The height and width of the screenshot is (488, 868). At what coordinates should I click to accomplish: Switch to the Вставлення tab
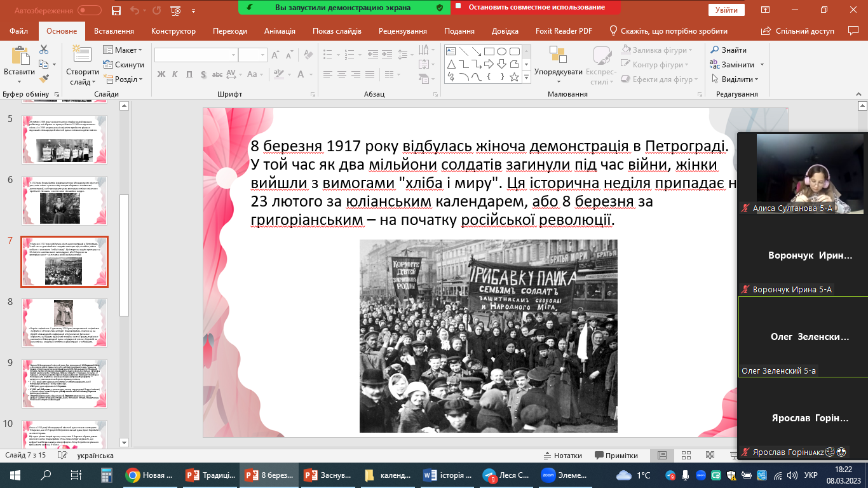114,31
